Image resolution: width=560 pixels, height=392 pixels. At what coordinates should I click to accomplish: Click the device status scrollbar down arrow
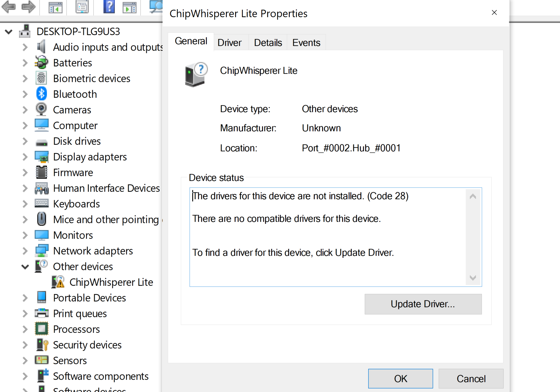click(473, 278)
